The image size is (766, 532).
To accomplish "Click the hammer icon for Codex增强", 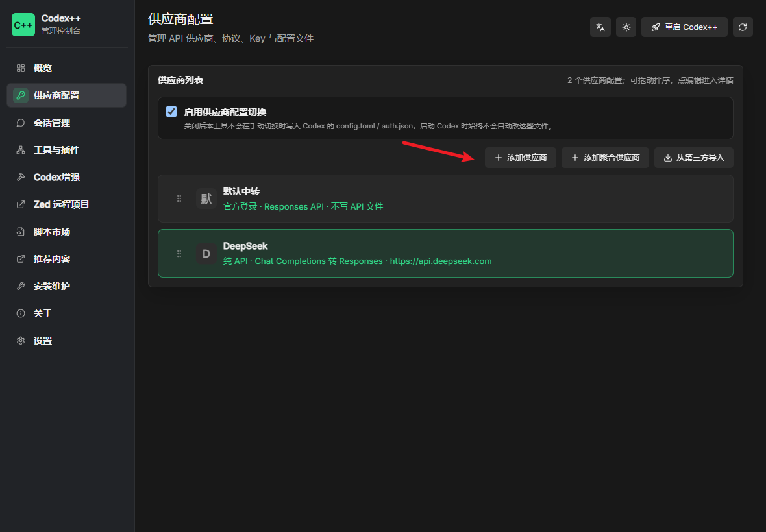I will 21,177.
